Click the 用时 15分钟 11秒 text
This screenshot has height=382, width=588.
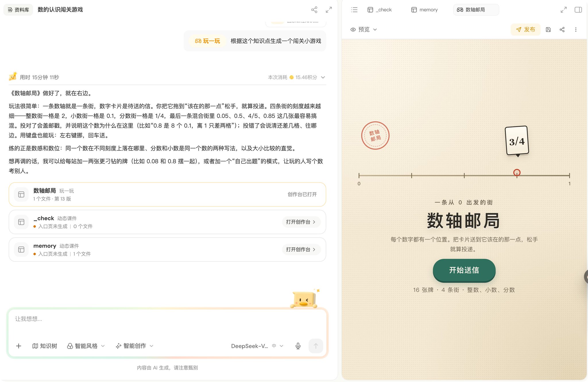(39, 77)
